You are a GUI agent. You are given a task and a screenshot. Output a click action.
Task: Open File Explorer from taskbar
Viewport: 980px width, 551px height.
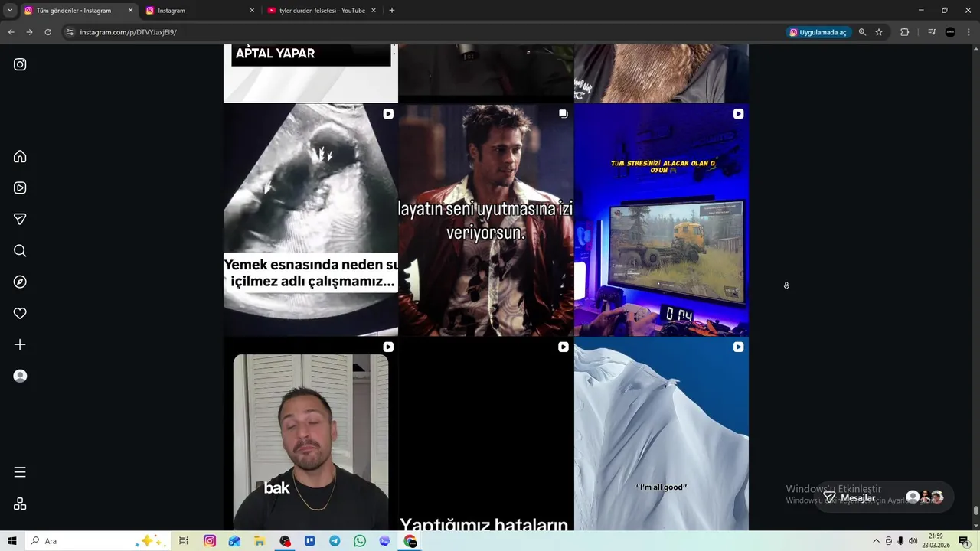260,541
